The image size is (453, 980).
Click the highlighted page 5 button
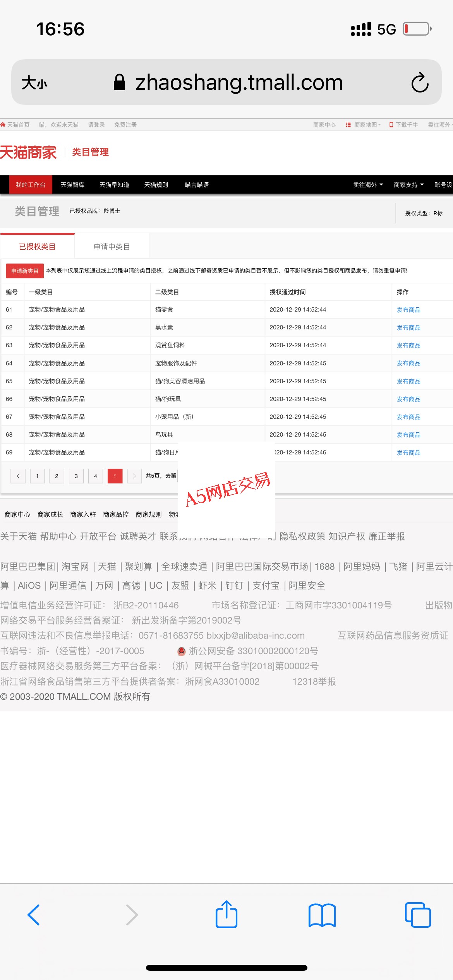115,476
